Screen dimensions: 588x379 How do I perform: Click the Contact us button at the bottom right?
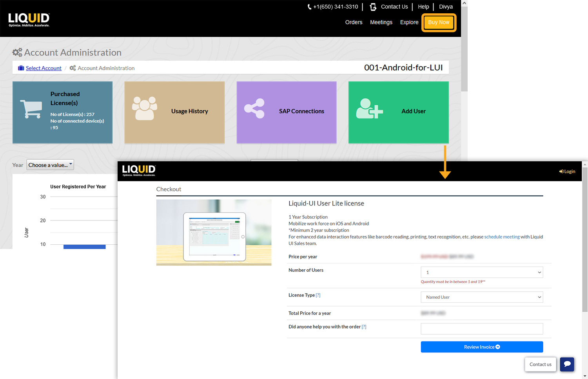click(x=541, y=365)
